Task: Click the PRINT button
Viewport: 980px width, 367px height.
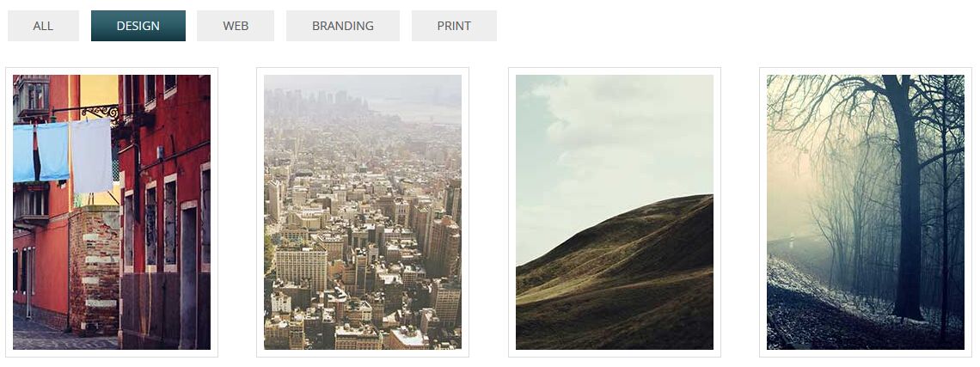Action: [x=454, y=26]
